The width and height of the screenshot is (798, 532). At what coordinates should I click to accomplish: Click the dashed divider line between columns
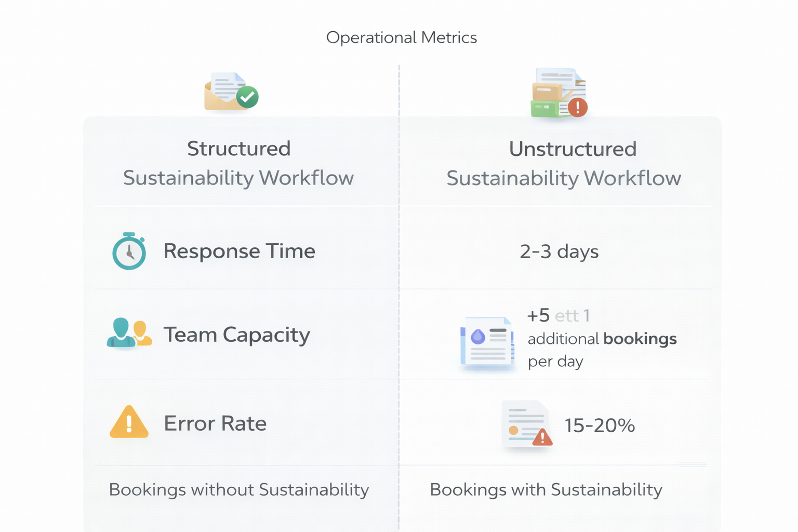click(x=399, y=286)
